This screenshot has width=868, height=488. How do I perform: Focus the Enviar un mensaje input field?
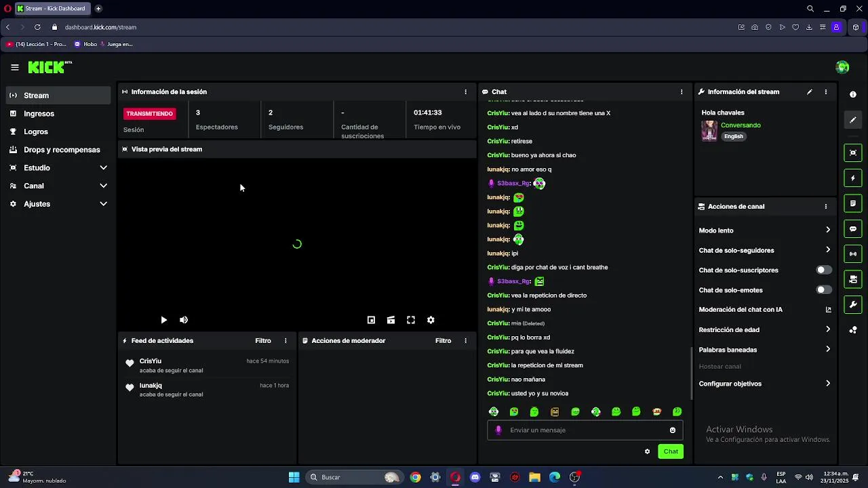click(x=585, y=430)
